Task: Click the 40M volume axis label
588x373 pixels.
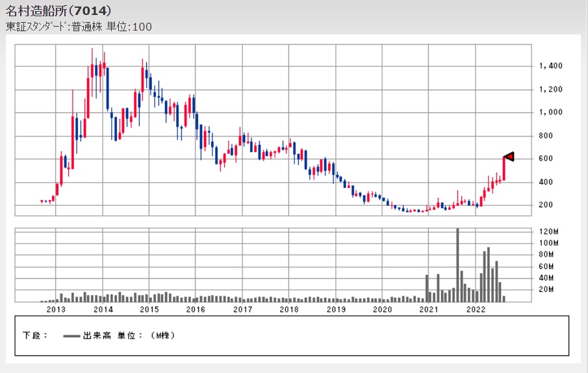Action: (x=546, y=277)
